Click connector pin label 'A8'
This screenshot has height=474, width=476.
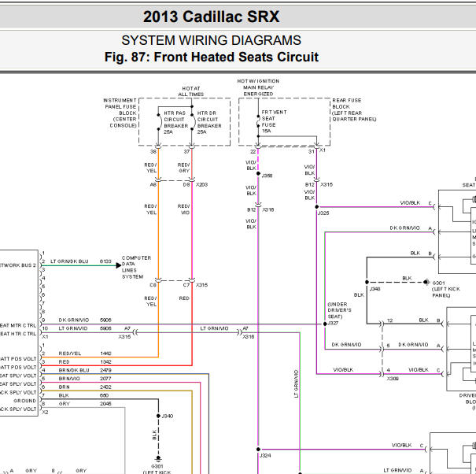[x=153, y=184]
